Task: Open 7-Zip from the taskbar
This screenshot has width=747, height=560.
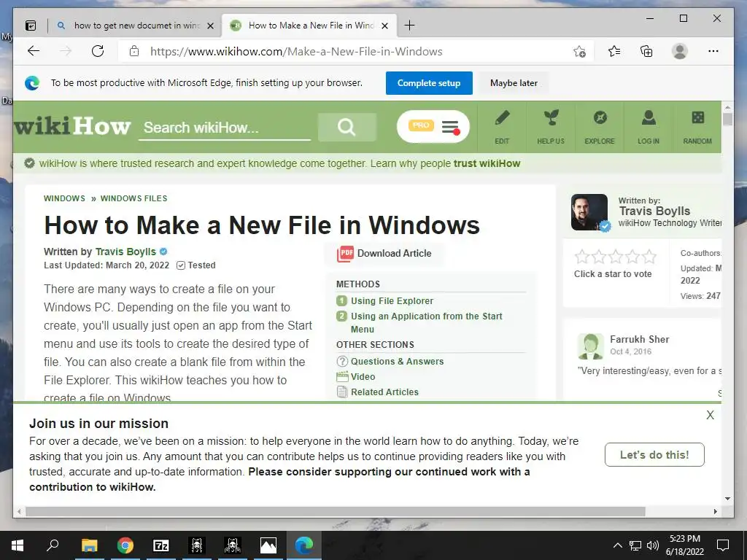Action: pos(161,545)
